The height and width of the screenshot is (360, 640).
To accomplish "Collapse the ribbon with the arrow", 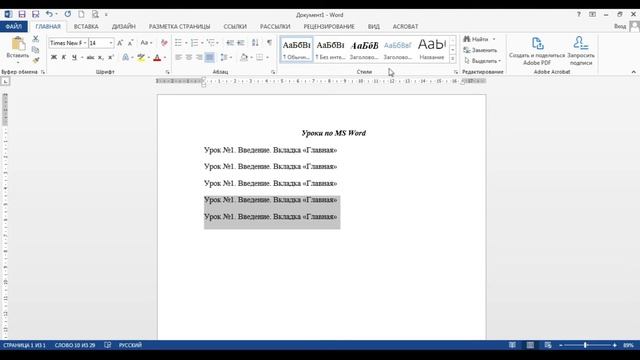I will [633, 72].
